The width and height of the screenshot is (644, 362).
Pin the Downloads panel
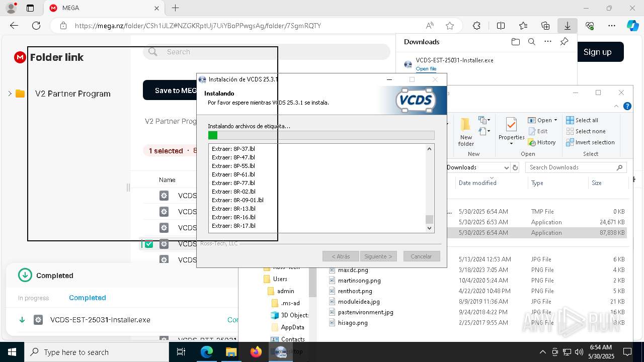[x=564, y=42]
